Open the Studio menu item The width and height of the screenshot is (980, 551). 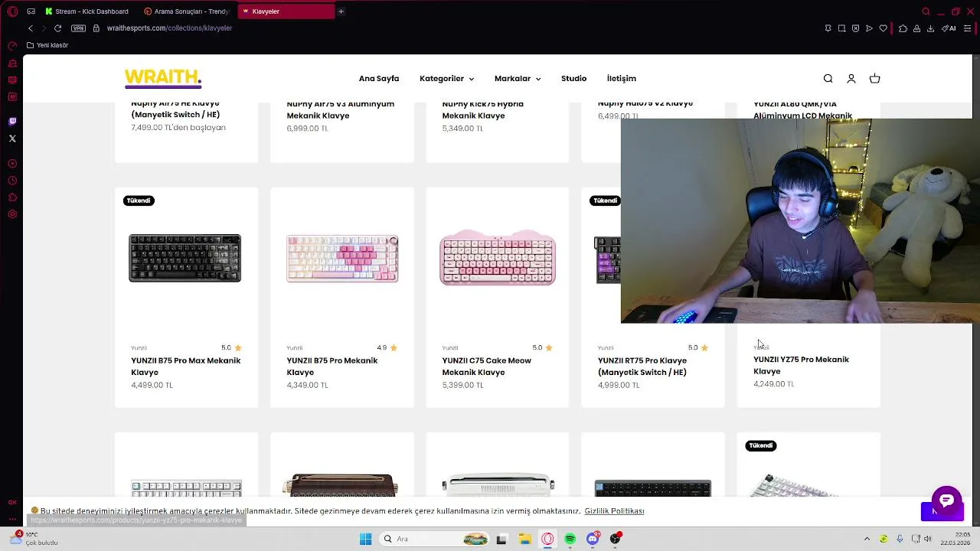click(573, 79)
